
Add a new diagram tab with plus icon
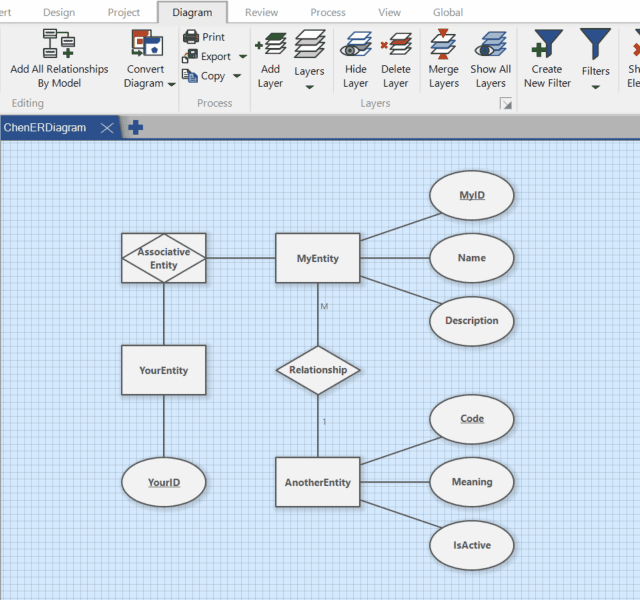click(136, 128)
